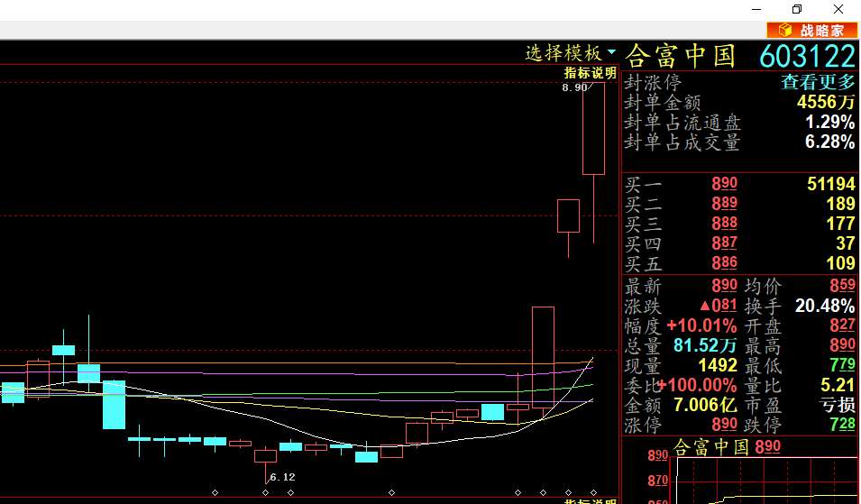Image resolution: width=861 pixels, height=504 pixels.
Task: Click the 870 axis label on the intraday chart
Action: [x=658, y=481]
